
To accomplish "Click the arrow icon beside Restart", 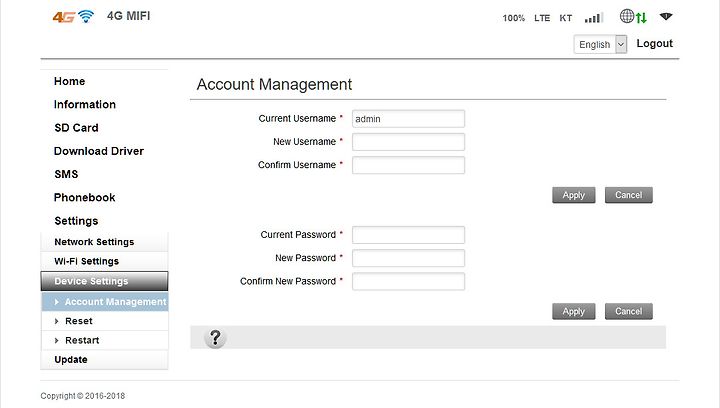I will 56,341.
